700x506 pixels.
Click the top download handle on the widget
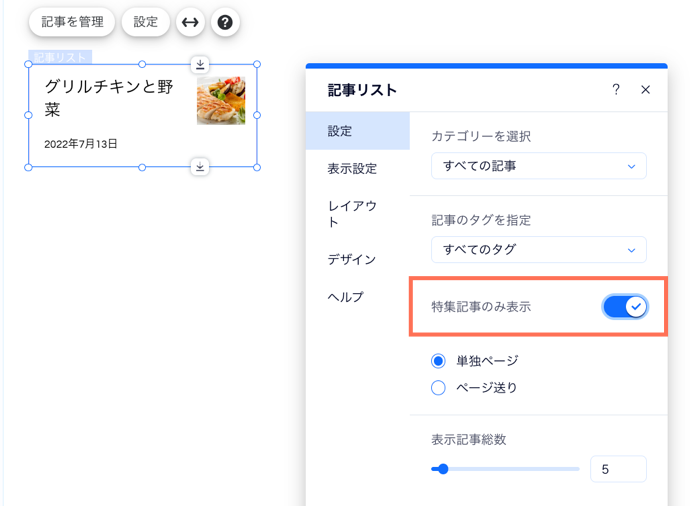point(200,65)
